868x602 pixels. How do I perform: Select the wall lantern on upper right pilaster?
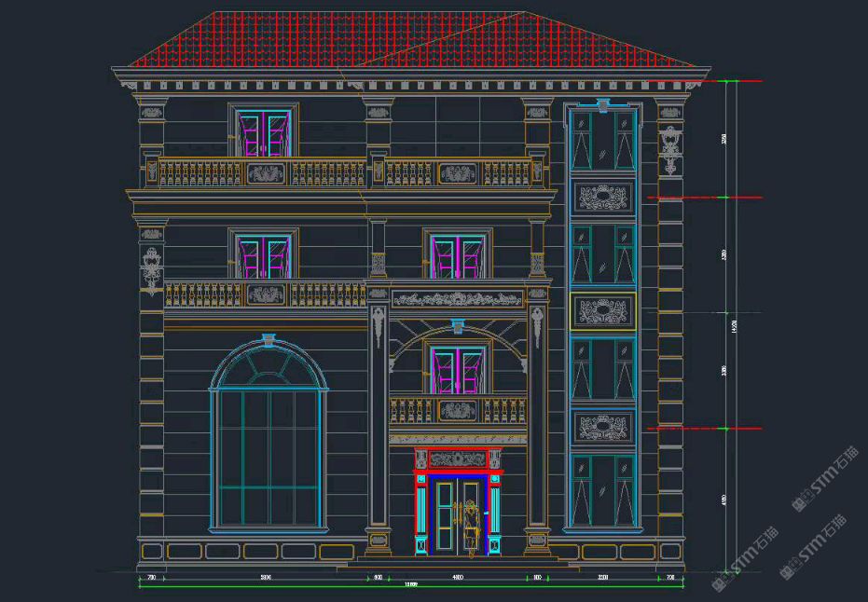(x=669, y=148)
